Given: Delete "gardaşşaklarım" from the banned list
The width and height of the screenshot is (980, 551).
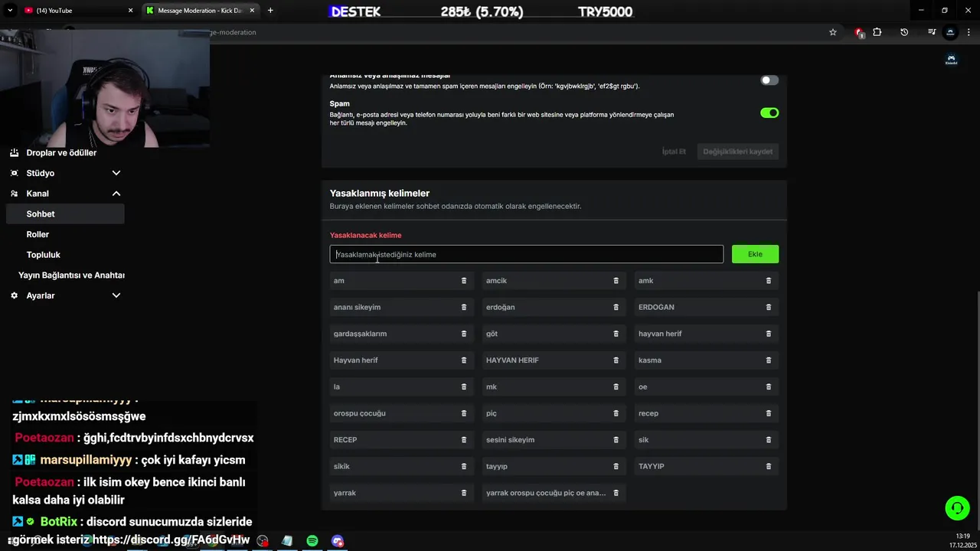Looking at the screenshot, I should [x=463, y=334].
